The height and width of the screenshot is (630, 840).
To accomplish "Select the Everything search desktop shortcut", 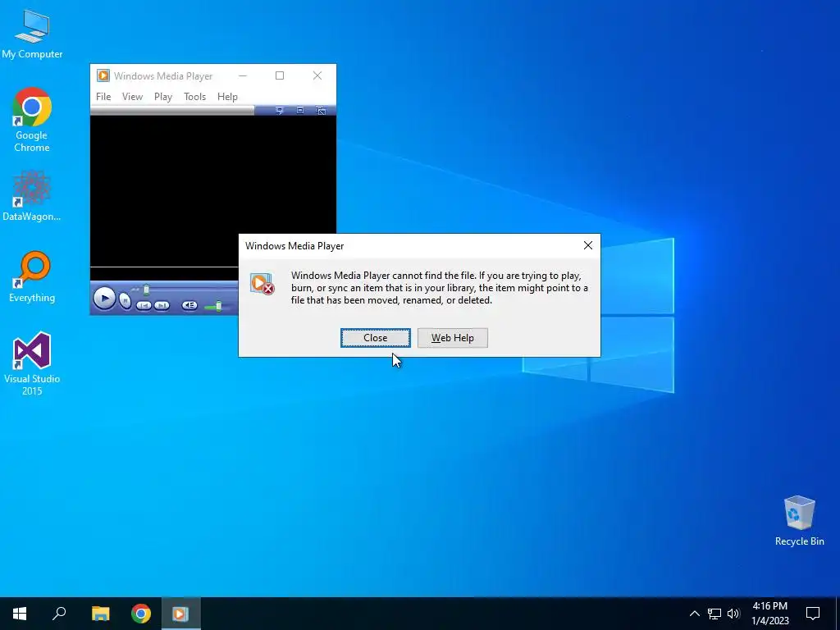I will [32, 277].
